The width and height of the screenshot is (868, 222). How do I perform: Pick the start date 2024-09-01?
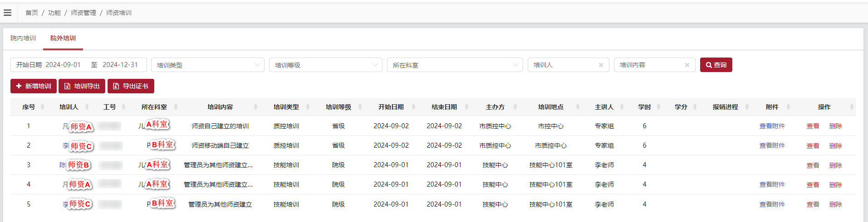coord(63,65)
